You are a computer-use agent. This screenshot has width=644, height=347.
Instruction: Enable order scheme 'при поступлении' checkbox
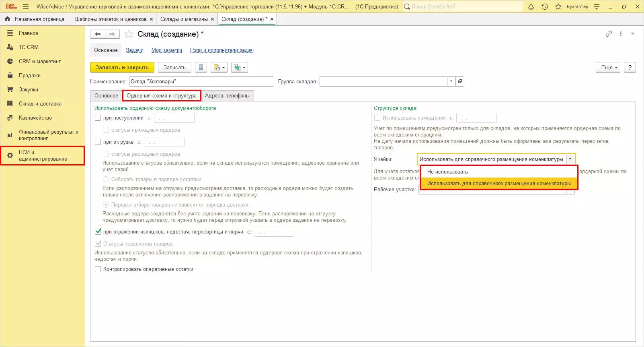coord(98,118)
